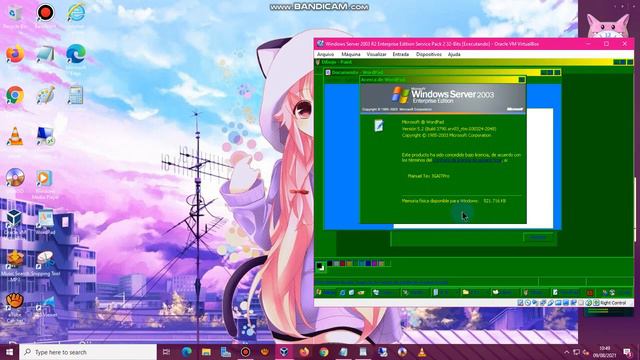Select the WordPad desktop shortcut
This screenshot has height=360, width=640.
[x=45, y=222]
